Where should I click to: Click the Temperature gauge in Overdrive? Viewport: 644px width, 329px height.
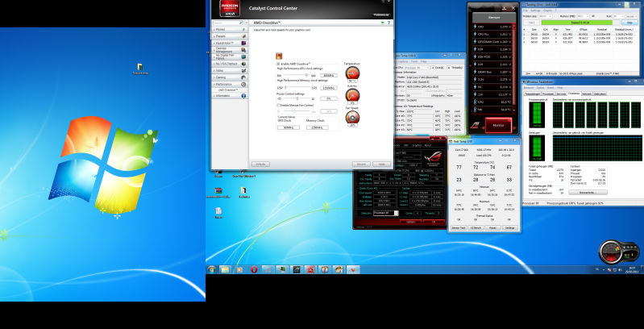[352, 73]
